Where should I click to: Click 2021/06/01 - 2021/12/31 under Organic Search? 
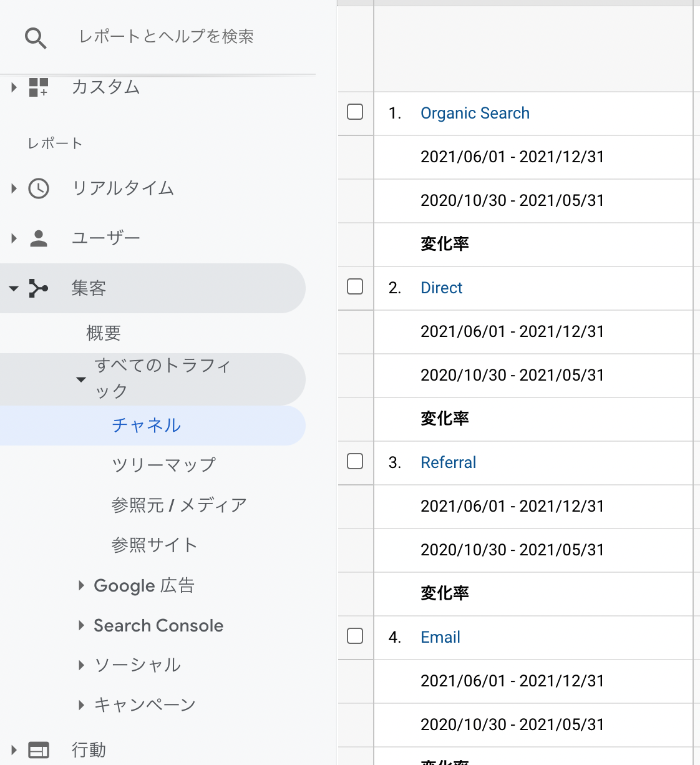[x=512, y=157]
